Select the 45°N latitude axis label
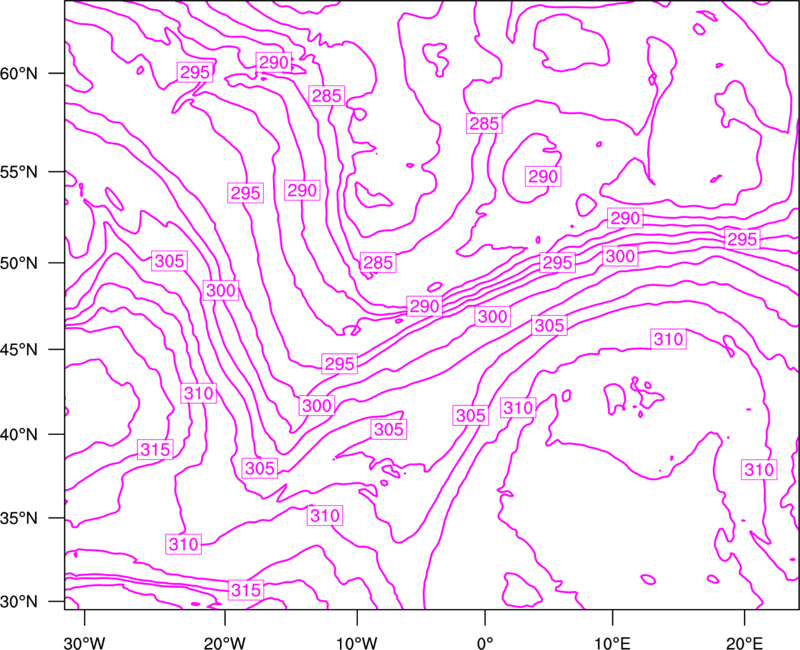 19,349
